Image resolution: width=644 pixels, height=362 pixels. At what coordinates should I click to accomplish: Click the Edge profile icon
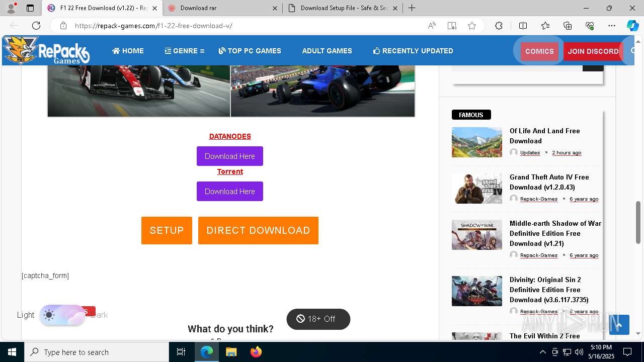pos(11,8)
